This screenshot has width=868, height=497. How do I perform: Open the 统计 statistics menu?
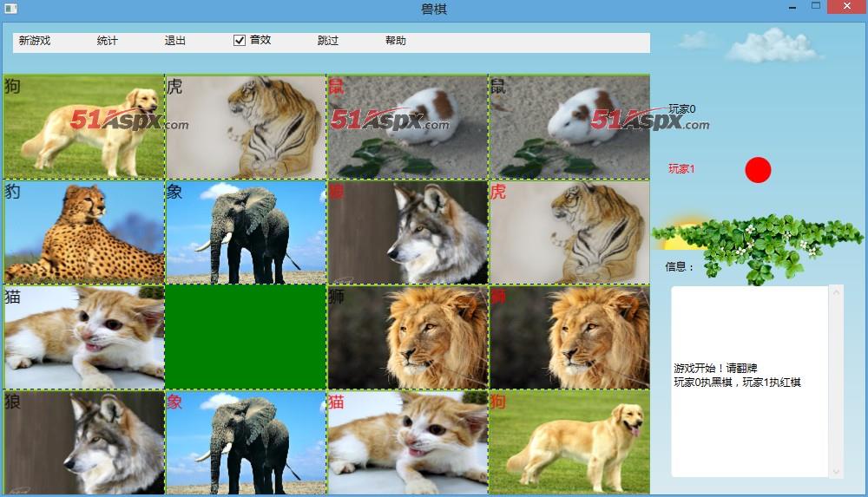click(108, 41)
